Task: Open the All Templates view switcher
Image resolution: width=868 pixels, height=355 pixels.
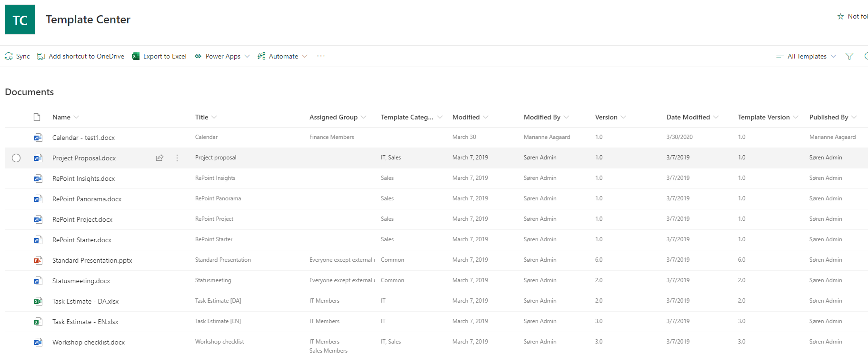Action: tap(806, 56)
